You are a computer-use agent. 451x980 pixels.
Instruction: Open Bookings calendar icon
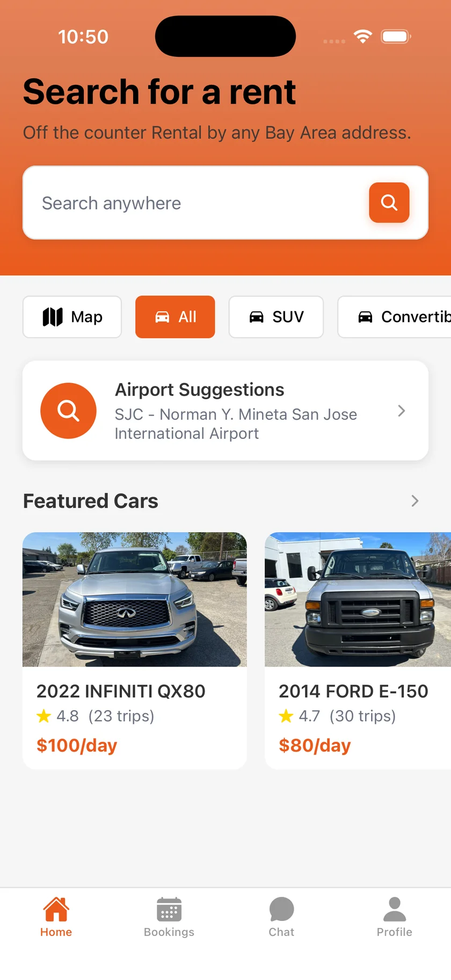pos(169,909)
